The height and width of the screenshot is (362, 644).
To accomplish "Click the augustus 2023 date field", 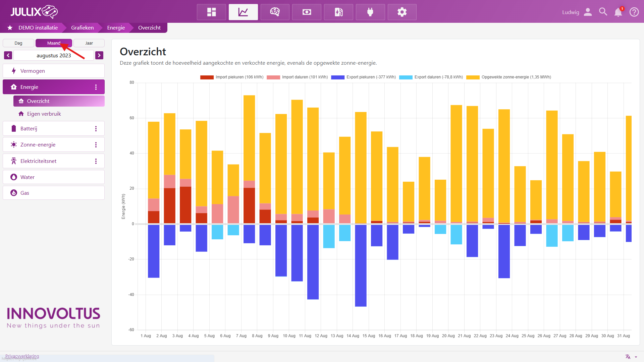I will pyautogui.click(x=54, y=55).
